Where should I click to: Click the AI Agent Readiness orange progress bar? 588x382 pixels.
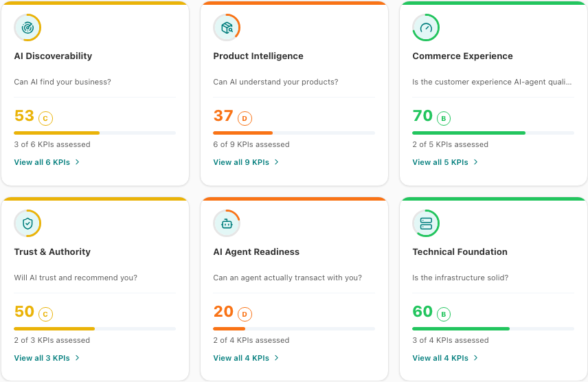(x=294, y=328)
